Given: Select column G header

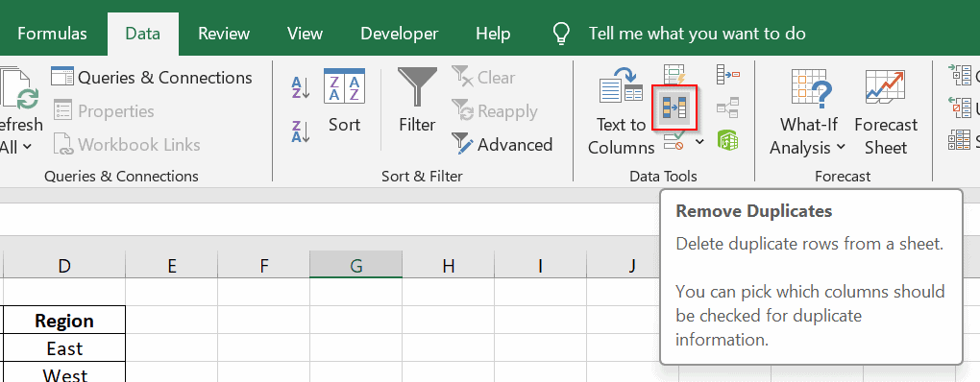Looking at the screenshot, I should [356, 266].
